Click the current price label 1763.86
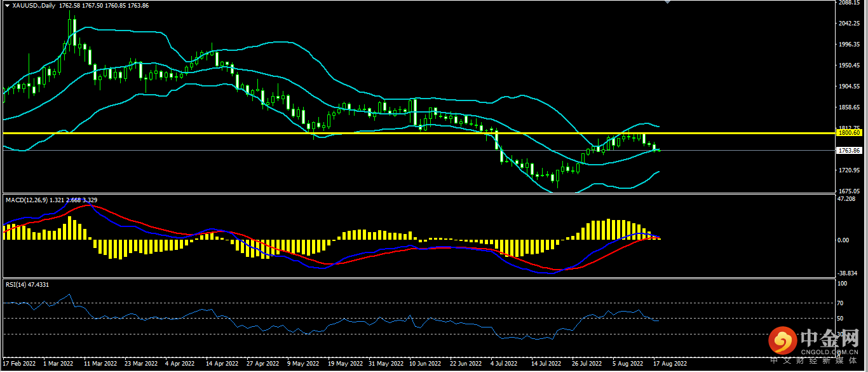Screen dimensions: 868x372 [x=848, y=151]
